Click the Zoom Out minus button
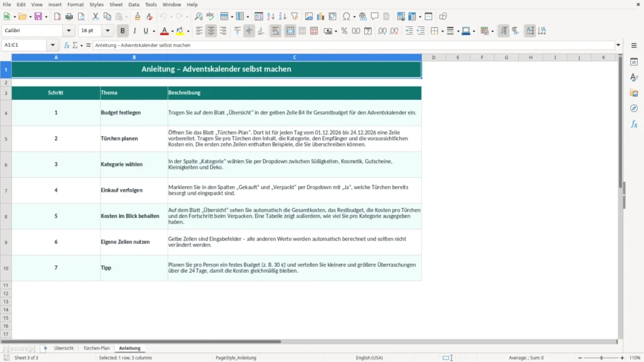The image size is (644, 362). (580, 358)
